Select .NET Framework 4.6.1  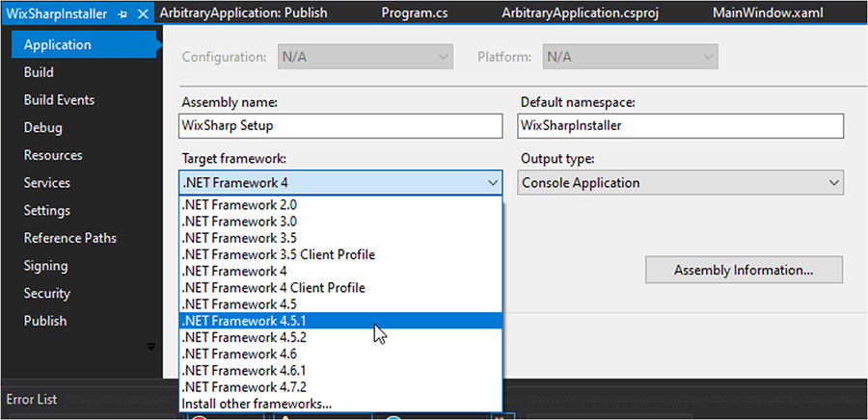(341, 370)
